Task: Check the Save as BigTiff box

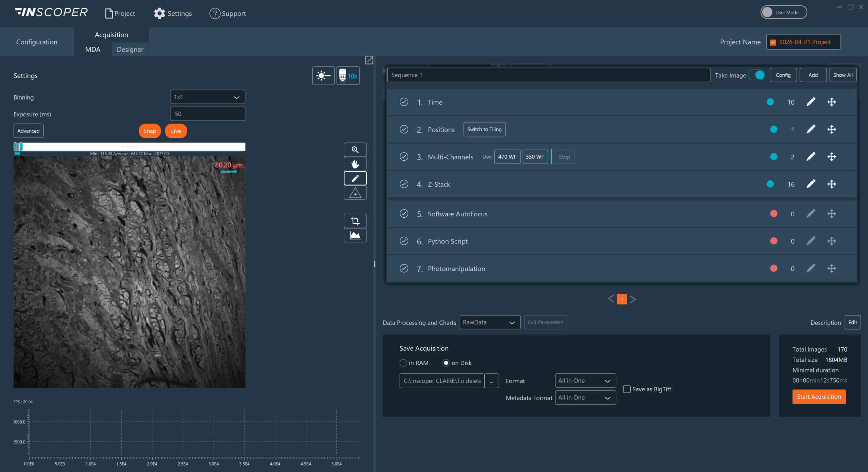Action: pos(627,389)
